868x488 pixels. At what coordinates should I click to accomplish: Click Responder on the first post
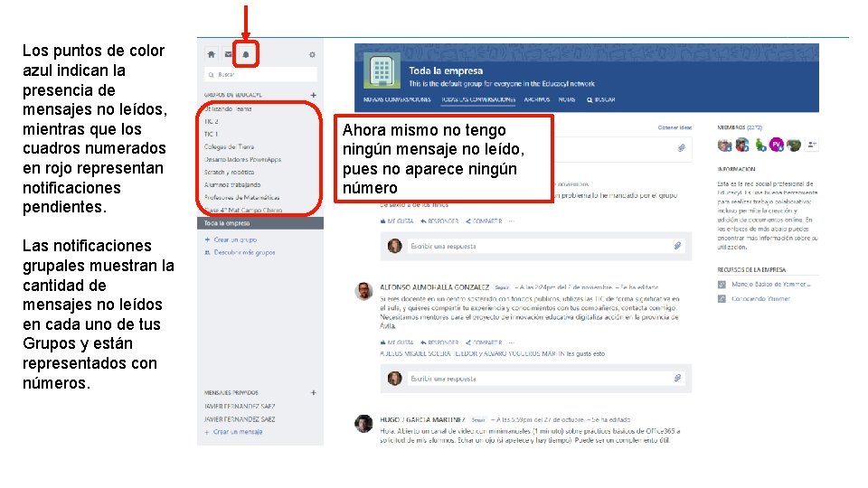439,221
